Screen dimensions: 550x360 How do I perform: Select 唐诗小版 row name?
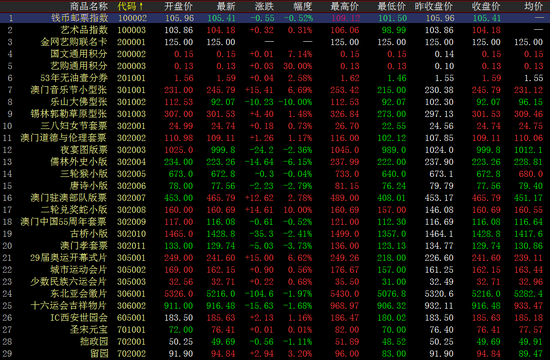click(89, 186)
